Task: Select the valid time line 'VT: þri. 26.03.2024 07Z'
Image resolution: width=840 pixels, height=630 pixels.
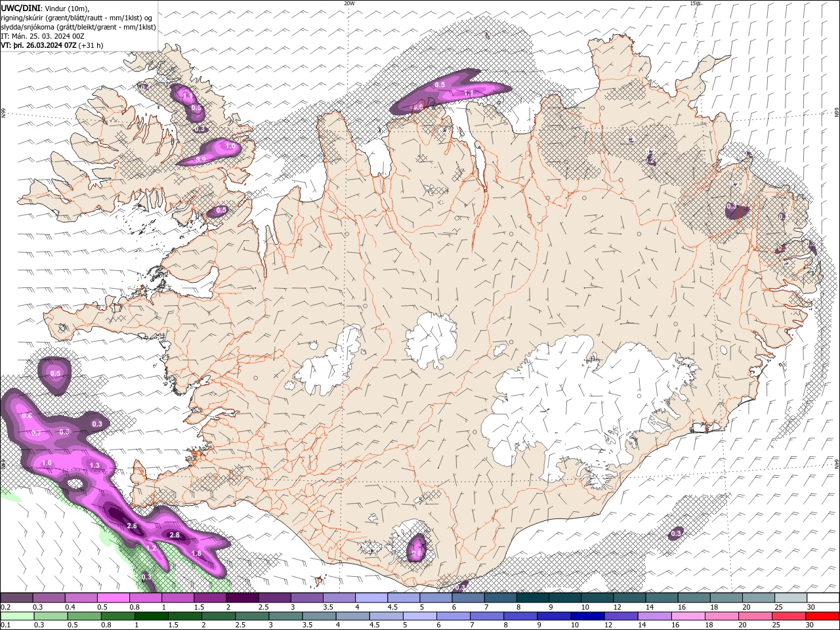Action: [39, 45]
